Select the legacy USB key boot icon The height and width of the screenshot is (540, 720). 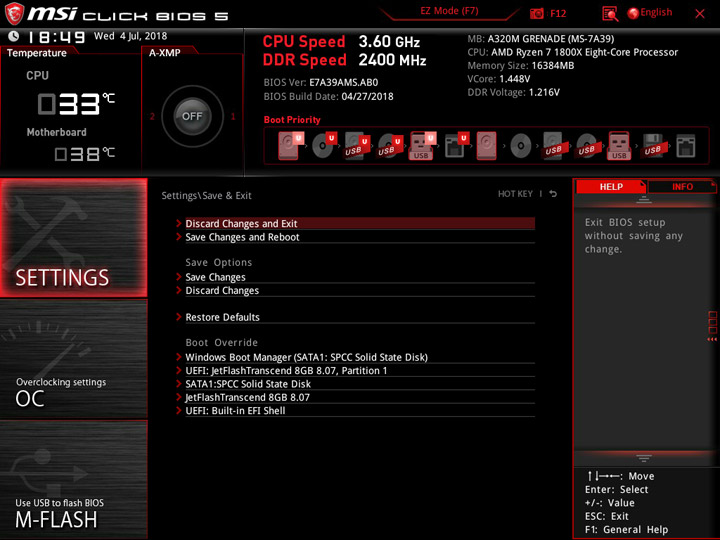pyautogui.click(x=619, y=146)
